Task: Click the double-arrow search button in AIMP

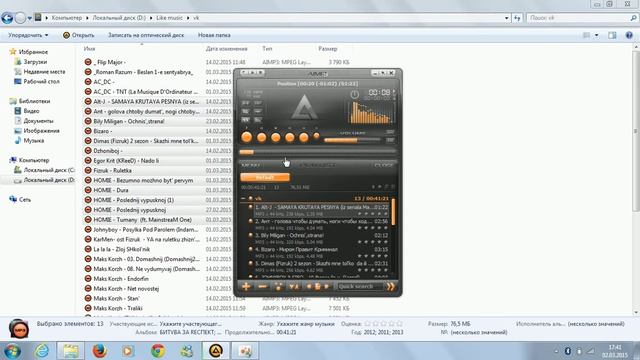Action: point(391,287)
